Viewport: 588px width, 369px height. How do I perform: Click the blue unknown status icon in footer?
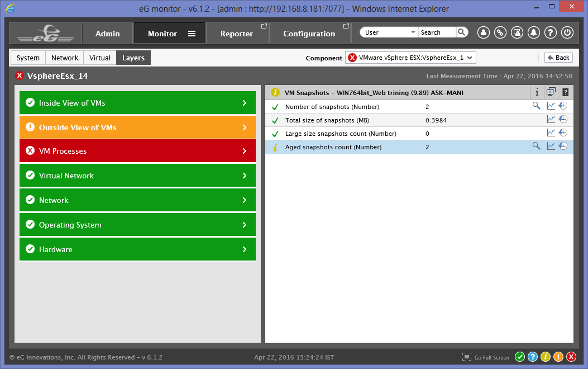pos(533,357)
